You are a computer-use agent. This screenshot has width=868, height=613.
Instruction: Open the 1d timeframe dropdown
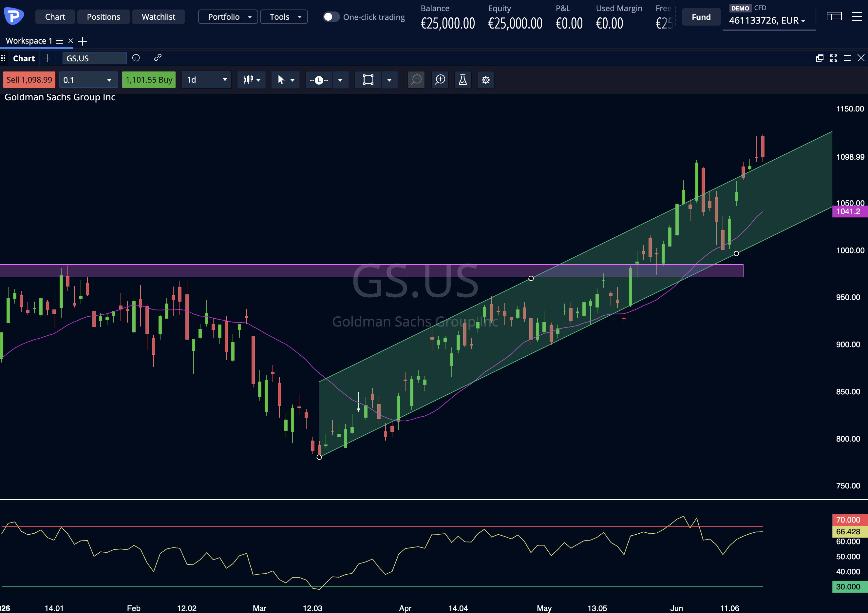206,80
